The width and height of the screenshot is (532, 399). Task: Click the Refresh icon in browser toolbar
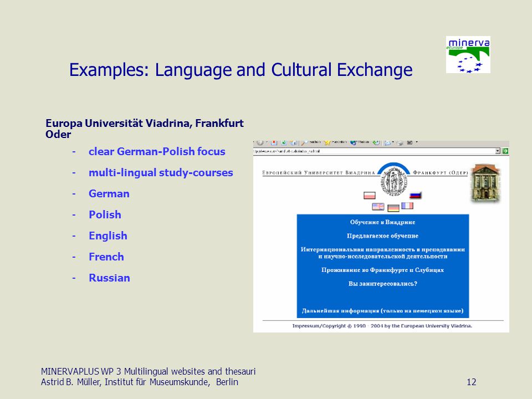(284, 143)
